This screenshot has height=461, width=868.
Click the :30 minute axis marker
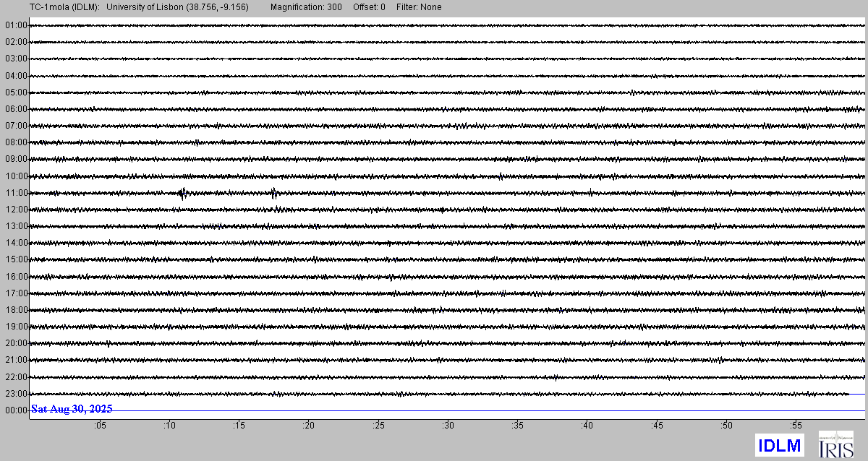click(x=448, y=426)
